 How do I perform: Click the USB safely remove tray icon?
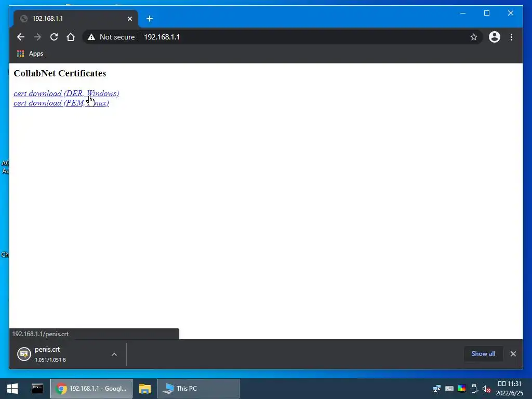(x=474, y=389)
